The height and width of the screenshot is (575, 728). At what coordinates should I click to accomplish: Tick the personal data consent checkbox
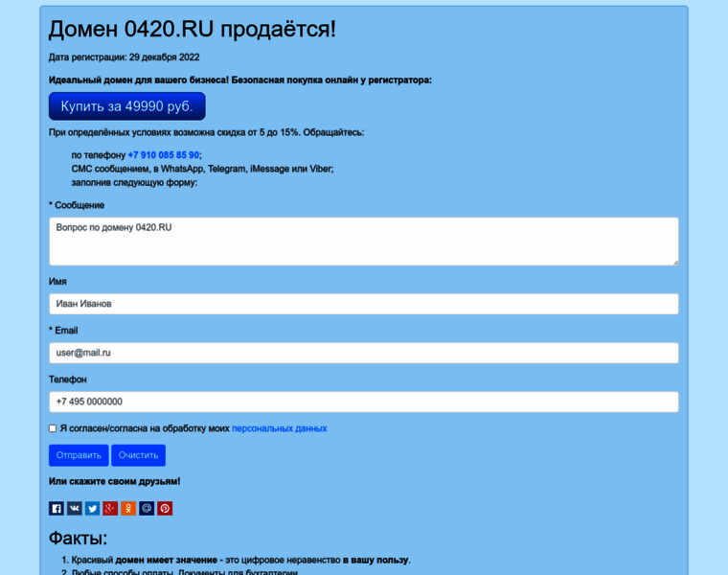click(x=53, y=428)
